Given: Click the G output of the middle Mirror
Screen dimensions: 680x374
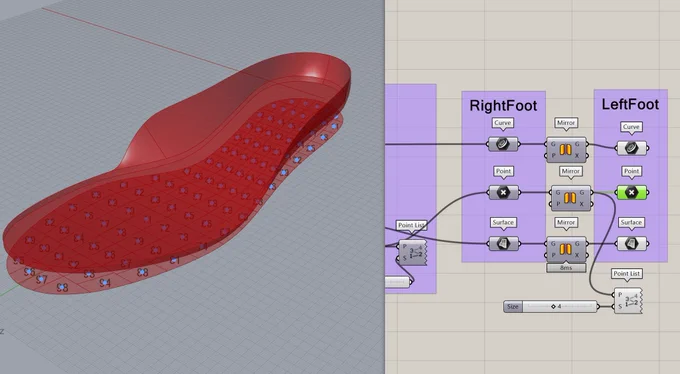Looking at the screenshot, I should click(582, 192).
